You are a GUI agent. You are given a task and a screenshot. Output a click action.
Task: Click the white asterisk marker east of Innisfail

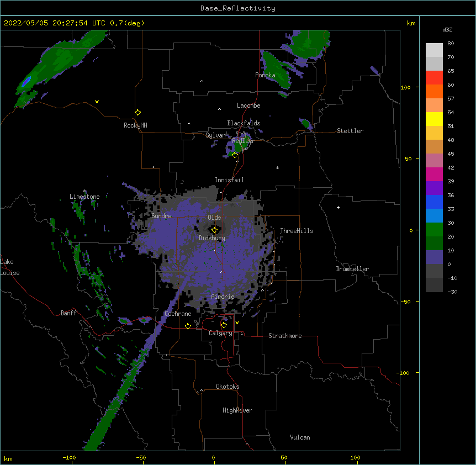(277, 168)
